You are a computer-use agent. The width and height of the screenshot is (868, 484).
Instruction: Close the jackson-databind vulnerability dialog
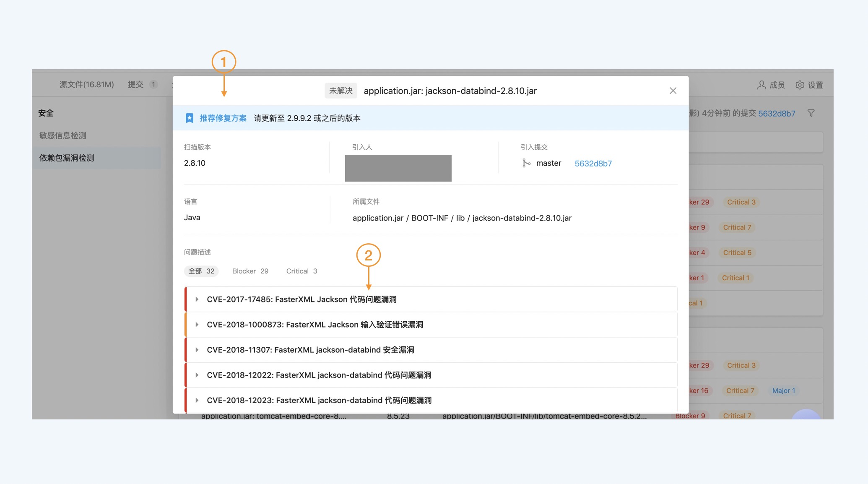click(x=673, y=91)
